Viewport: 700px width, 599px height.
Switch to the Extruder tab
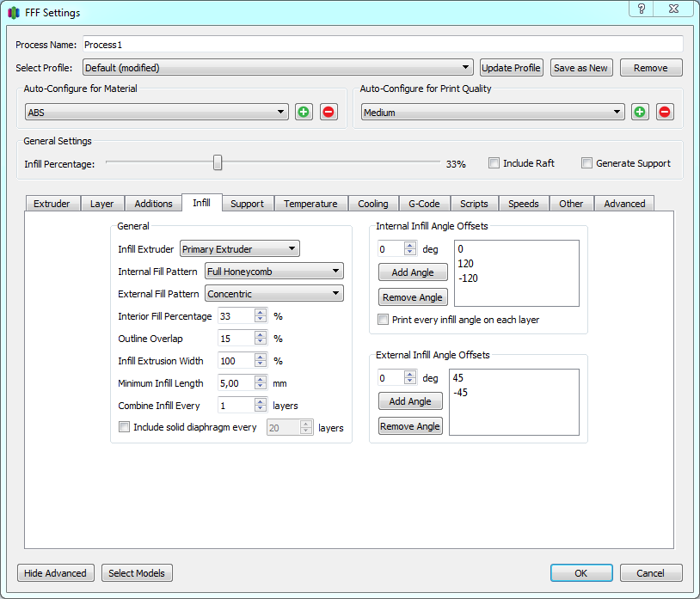tap(52, 204)
